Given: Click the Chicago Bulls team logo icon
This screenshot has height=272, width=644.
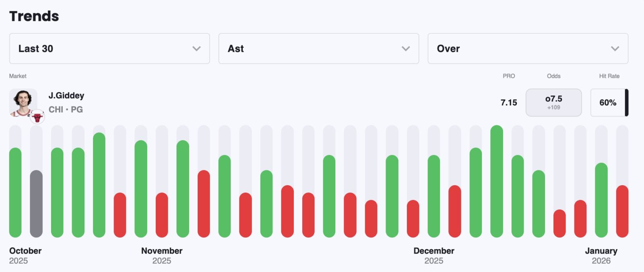Looking at the screenshot, I should pos(37,117).
